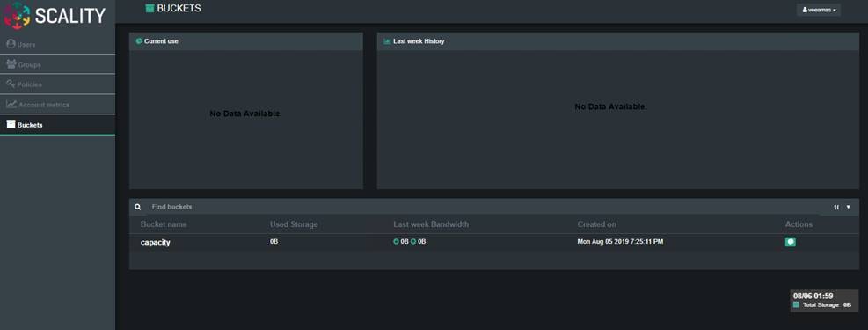Image resolution: width=868 pixels, height=330 pixels.
Task: Open the rows-per-page dropdown arrow
Action: 848,207
